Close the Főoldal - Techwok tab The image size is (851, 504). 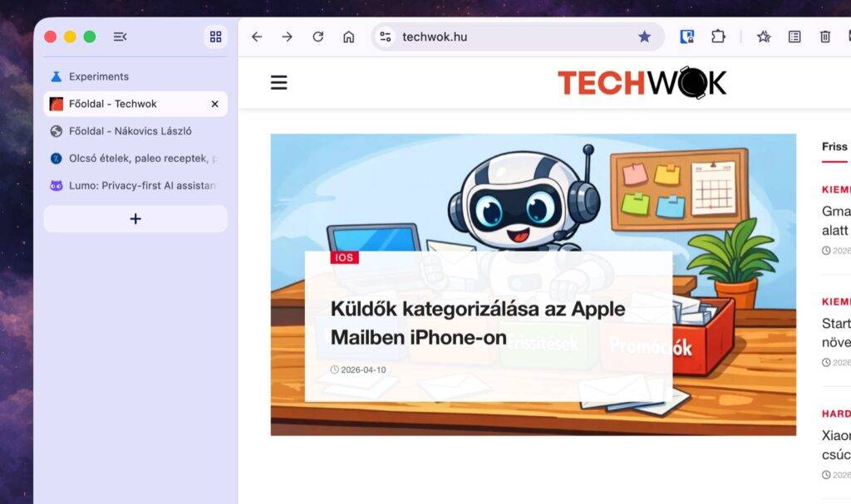[215, 104]
